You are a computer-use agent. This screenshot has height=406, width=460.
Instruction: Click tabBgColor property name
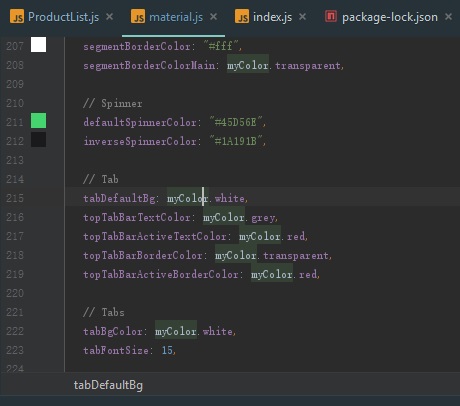tap(113, 331)
